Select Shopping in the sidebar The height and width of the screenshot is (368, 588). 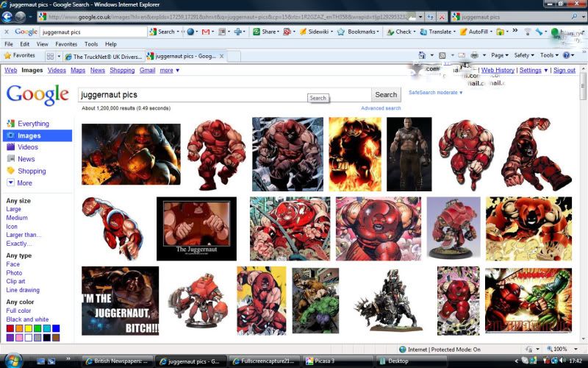click(32, 171)
